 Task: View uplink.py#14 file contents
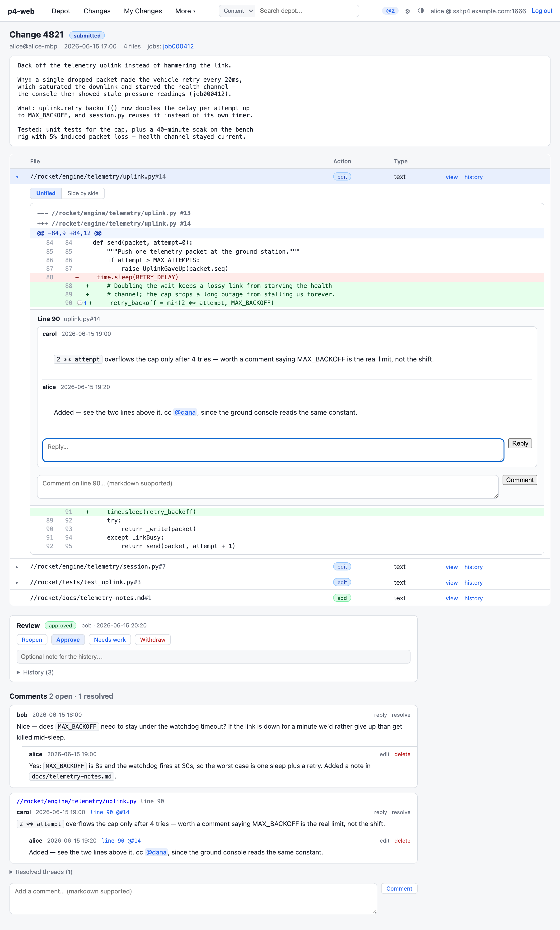[452, 177]
